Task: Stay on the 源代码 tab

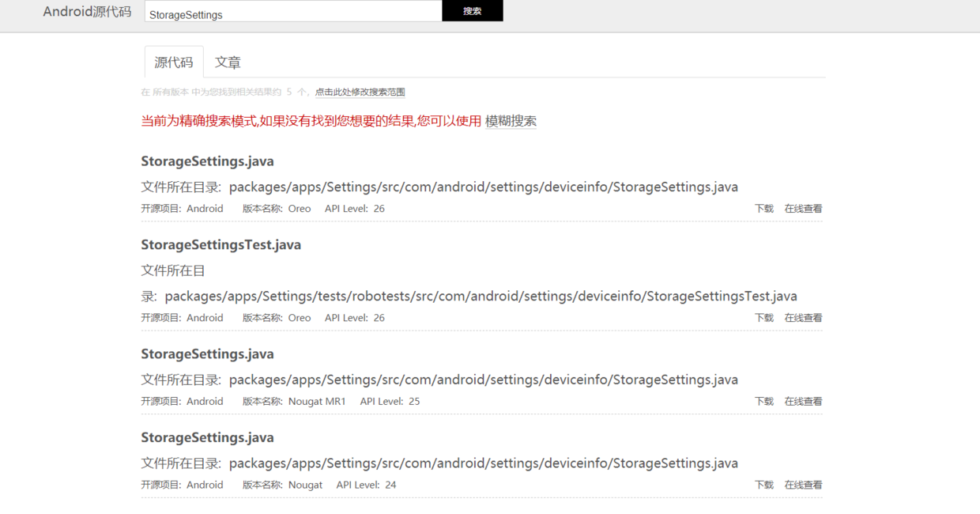Action: (173, 62)
